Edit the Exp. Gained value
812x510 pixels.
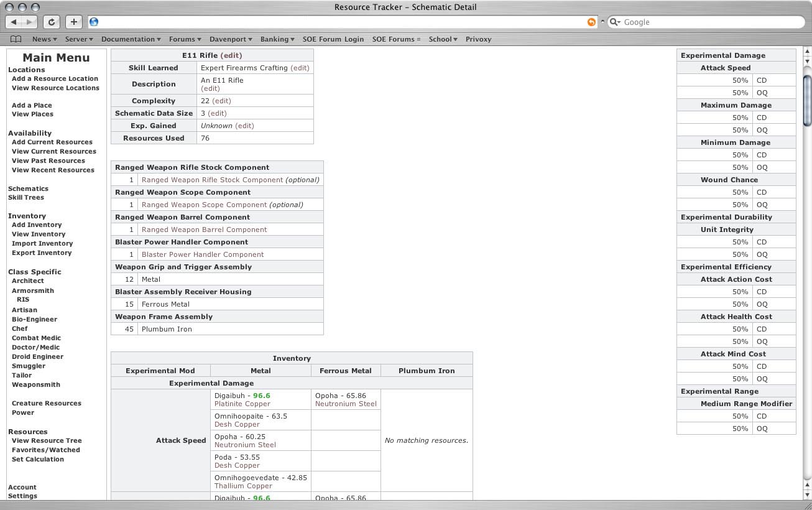[244, 126]
